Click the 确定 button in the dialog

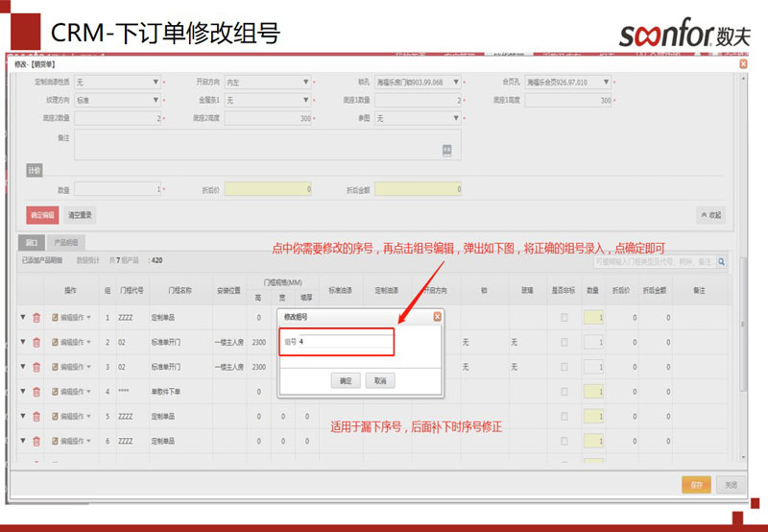click(x=346, y=381)
